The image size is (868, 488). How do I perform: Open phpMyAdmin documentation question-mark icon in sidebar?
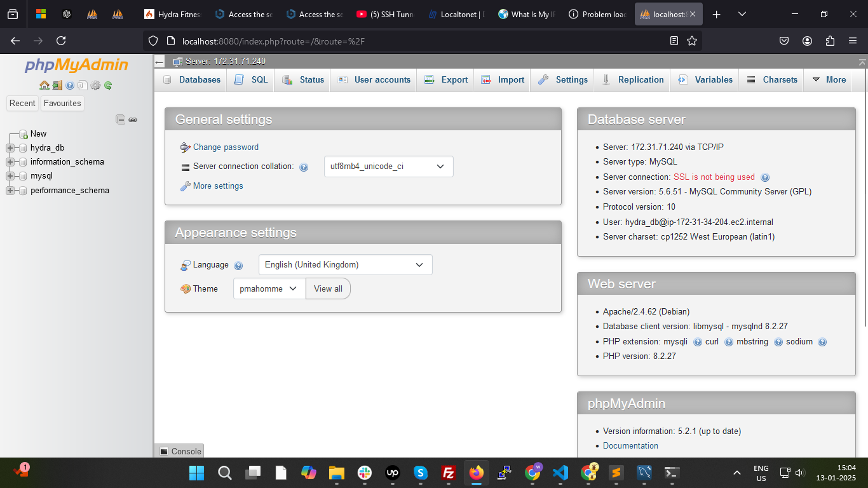point(70,85)
